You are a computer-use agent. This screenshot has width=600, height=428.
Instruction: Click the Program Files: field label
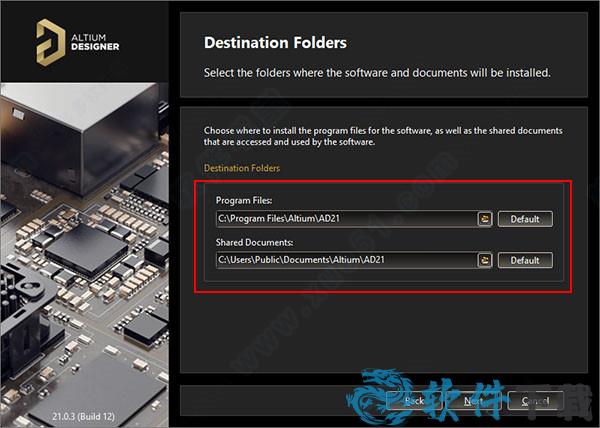pos(244,200)
